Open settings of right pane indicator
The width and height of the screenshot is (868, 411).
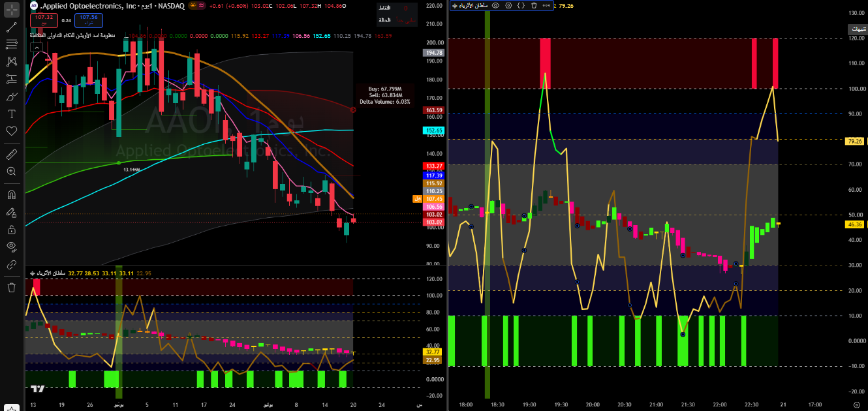[508, 5]
